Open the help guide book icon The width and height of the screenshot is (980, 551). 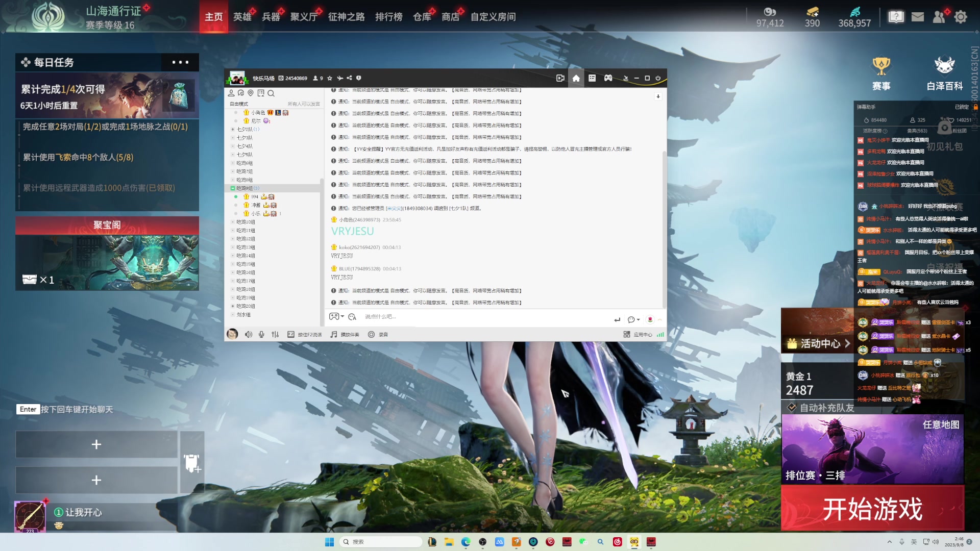point(896,17)
